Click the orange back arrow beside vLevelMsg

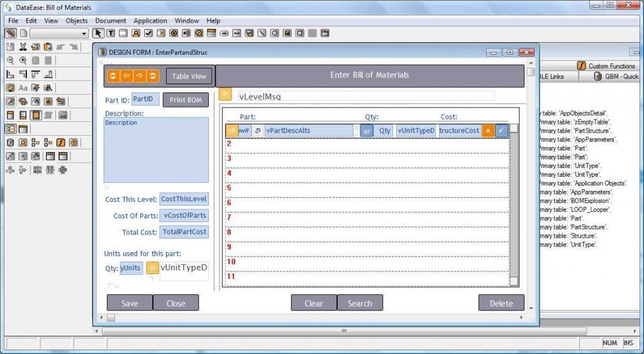(225, 94)
